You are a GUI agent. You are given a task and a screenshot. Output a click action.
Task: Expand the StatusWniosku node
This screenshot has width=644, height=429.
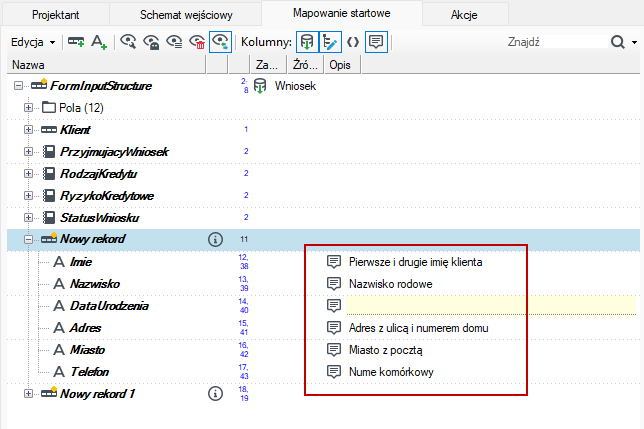(x=28, y=218)
